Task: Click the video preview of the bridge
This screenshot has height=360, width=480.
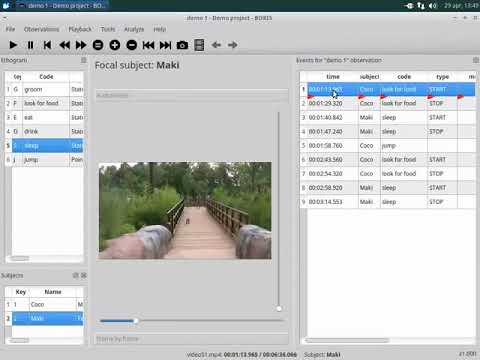Action: 185,210
